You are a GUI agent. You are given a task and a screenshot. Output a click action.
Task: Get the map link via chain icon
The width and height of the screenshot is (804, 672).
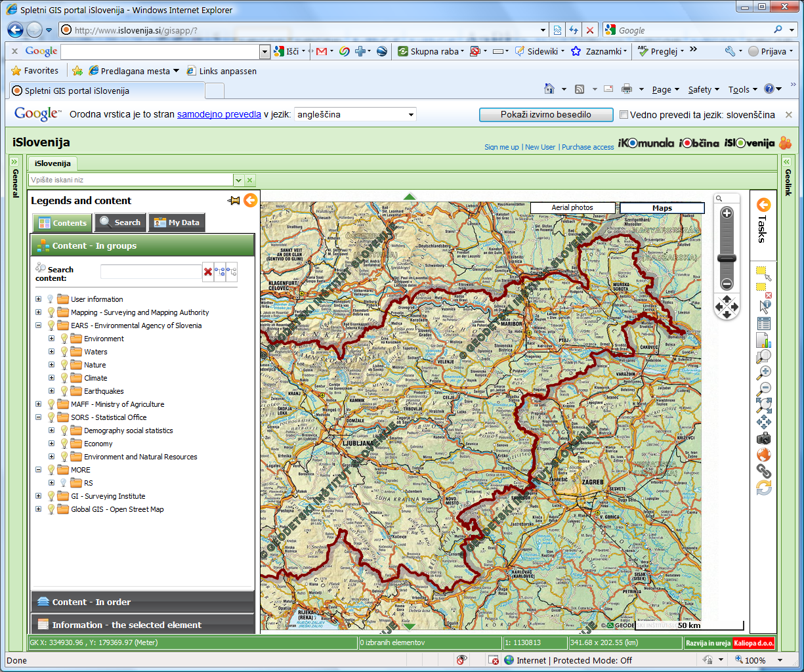point(763,471)
